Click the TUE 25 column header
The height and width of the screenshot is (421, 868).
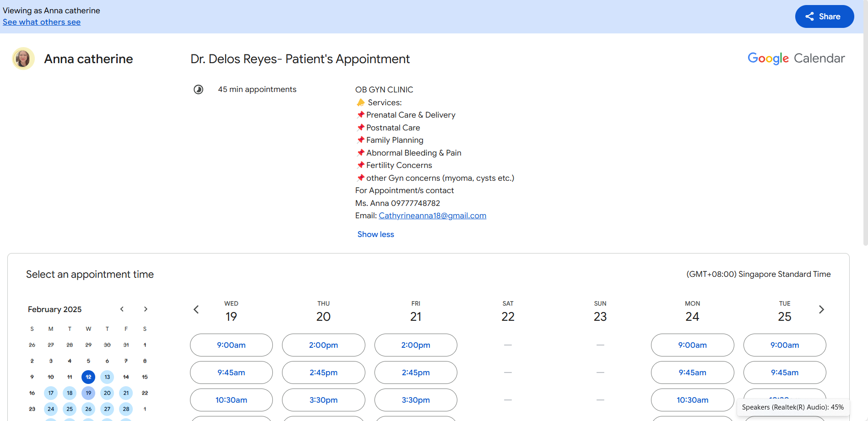[x=785, y=312]
